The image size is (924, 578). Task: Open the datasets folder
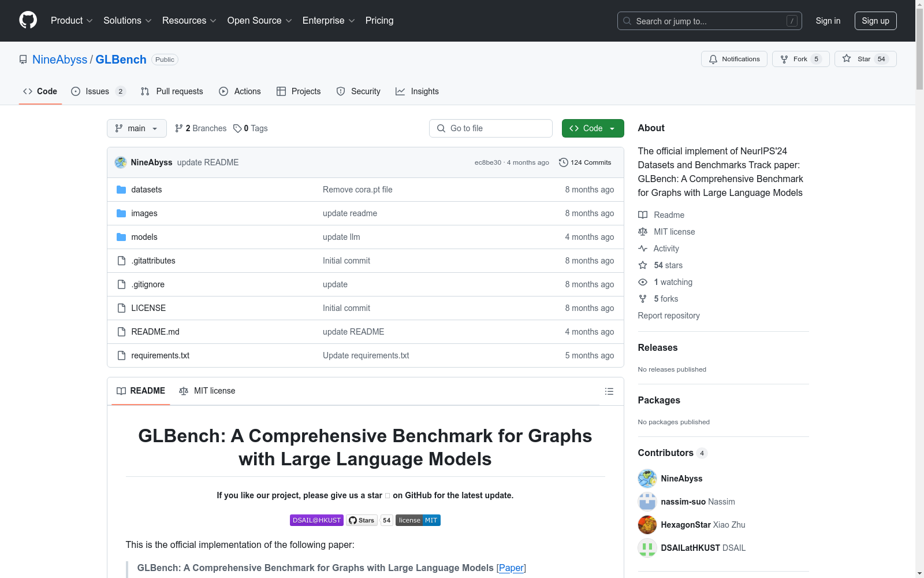(x=147, y=190)
